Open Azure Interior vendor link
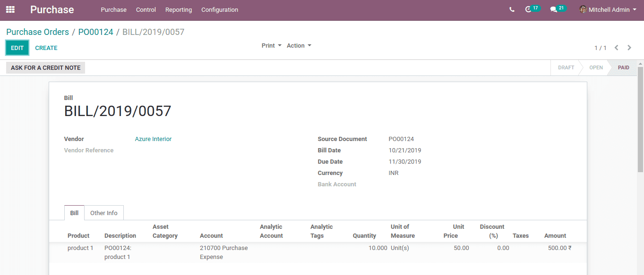Image resolution: width=644 pixels, height=275 pixels. pos(153,139)
